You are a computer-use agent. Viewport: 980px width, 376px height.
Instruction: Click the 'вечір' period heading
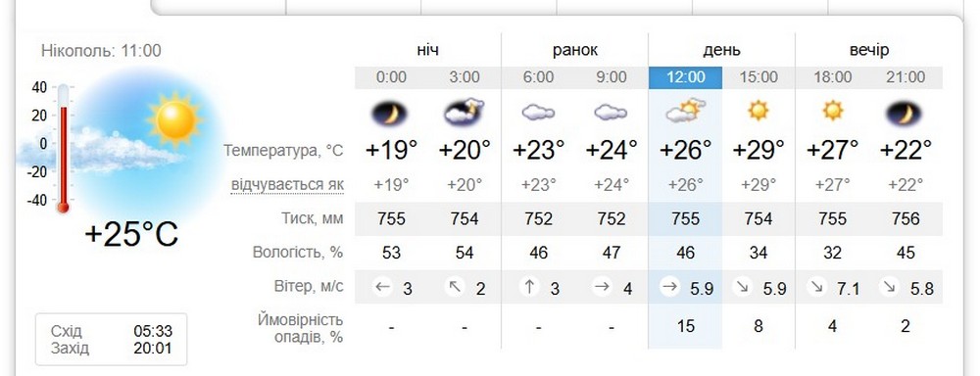click(868, 50)
